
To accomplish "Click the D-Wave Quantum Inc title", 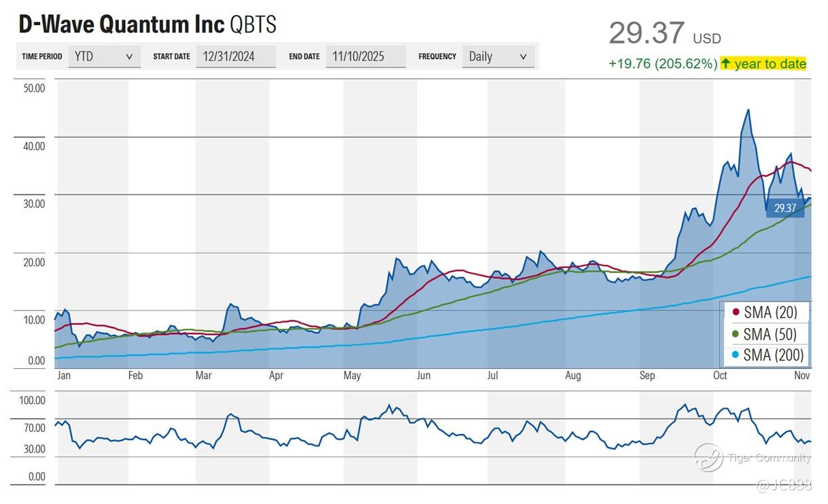I will (x=121, y=24).
